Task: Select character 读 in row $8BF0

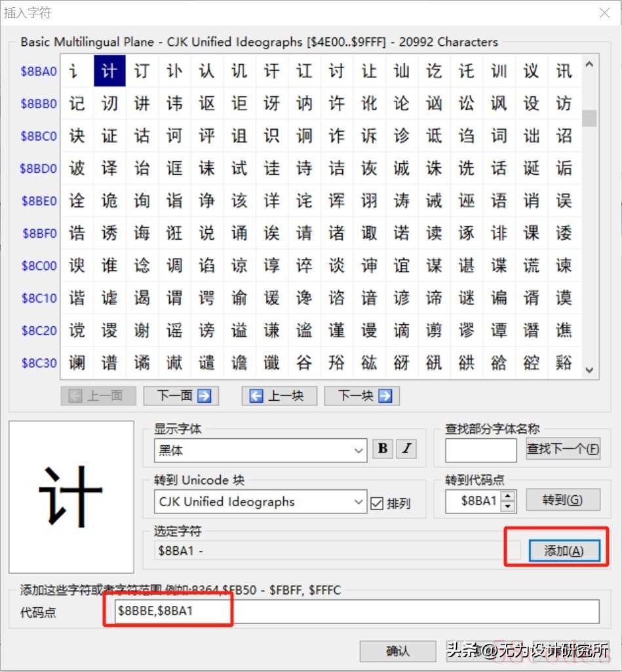Action: pos(434,233)
